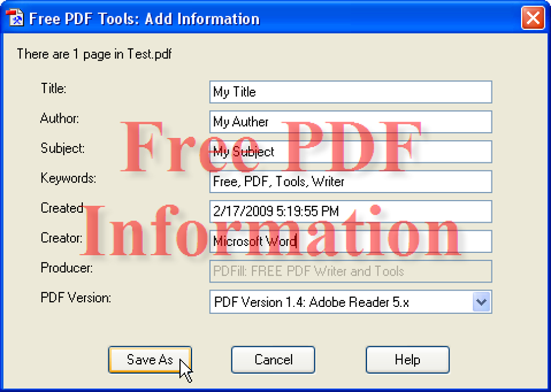
Task: Select the Subject input box
Action: [x=350, y=152]
